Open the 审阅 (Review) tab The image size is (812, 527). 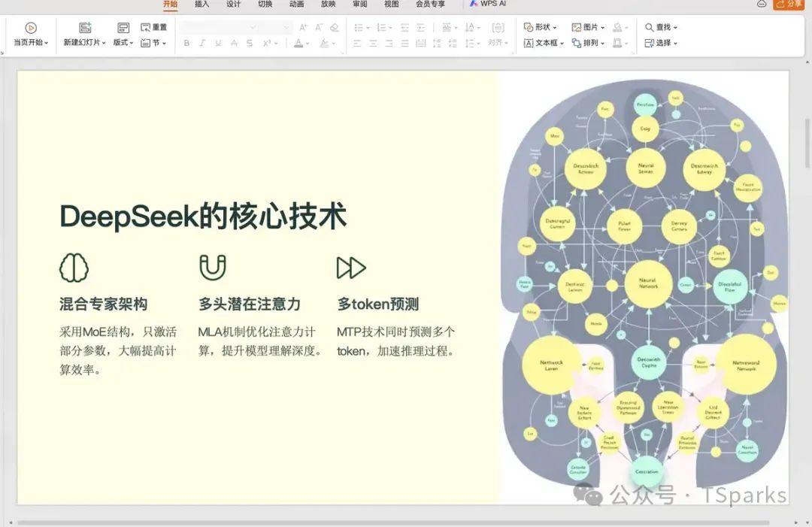(360, 5)
